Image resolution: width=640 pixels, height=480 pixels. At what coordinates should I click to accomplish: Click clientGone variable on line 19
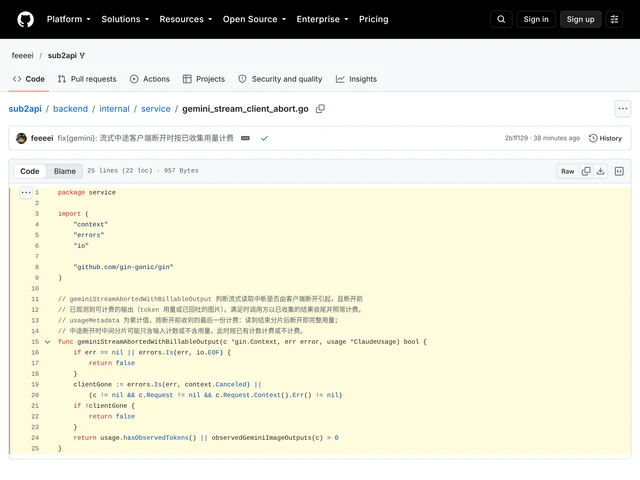pos(93,385)
